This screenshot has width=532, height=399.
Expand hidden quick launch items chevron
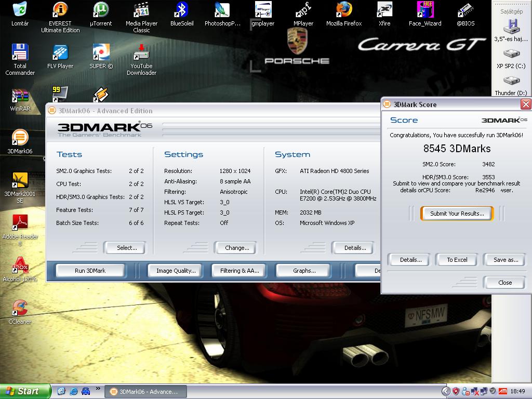pos(98,389)
